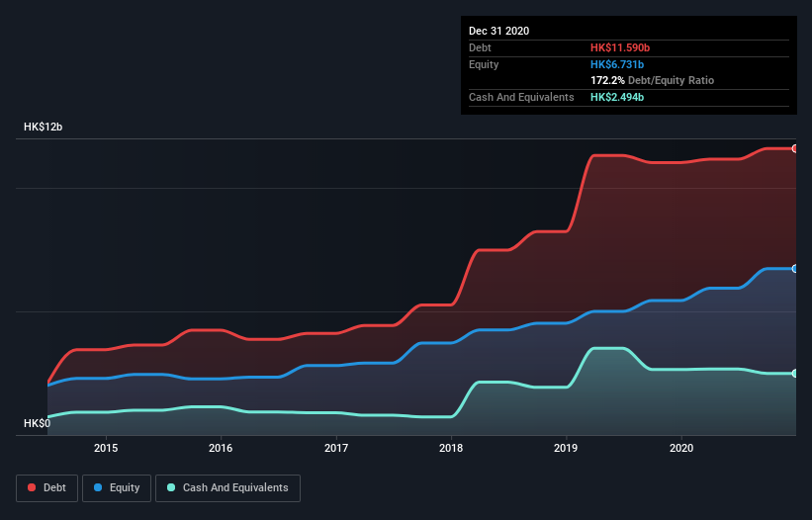Toggle the Equity series legend button

tap(117, 488)
